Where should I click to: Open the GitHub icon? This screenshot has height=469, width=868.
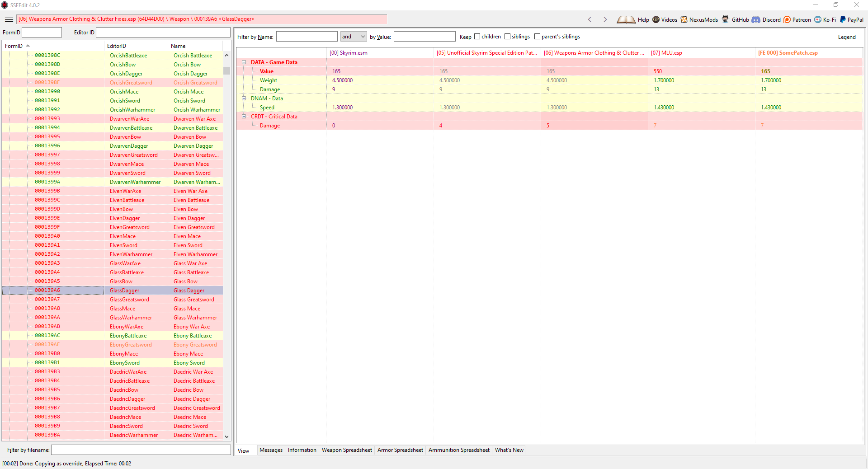(725, 19)
